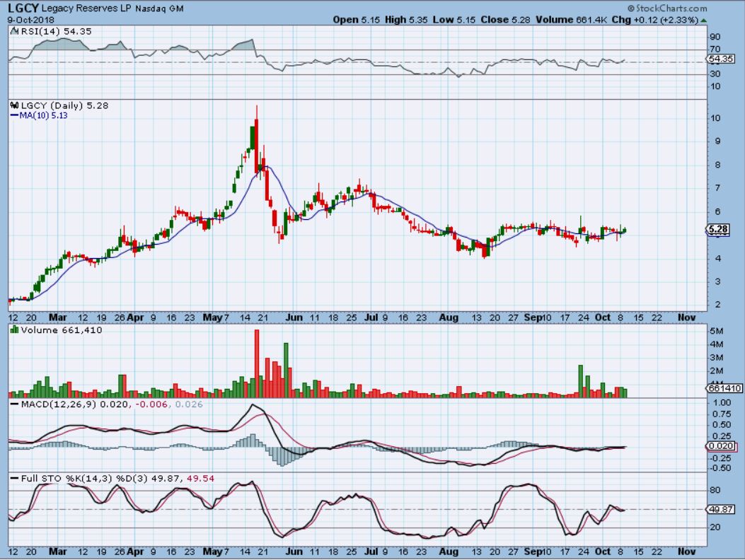Click 'May' on the date axis under price chart
745x560 pixels.
[x=212, y=317]
